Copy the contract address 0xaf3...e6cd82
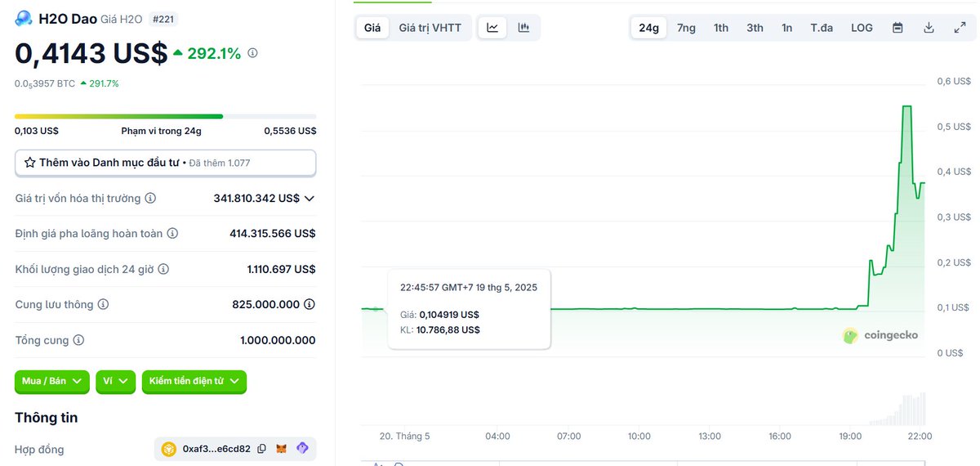This screenshot has height=466, width=980. (261, 449)
